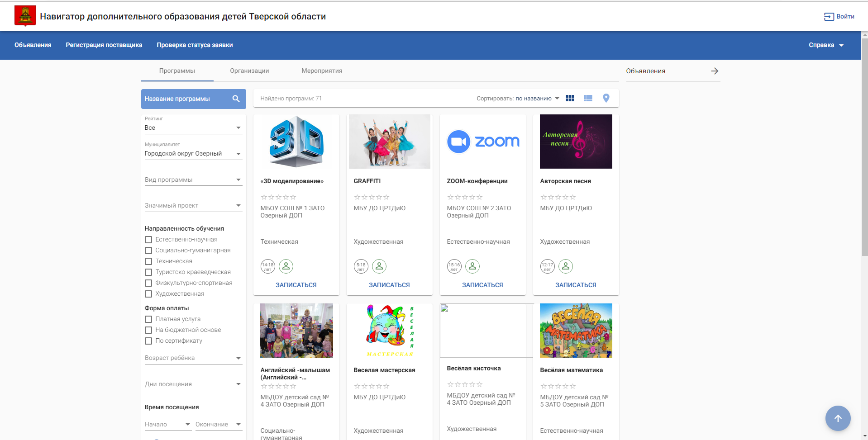This screenshot has height=440, width=868.
Task: Switch to grid view layout icon
Action: click(x=570, y=98)
